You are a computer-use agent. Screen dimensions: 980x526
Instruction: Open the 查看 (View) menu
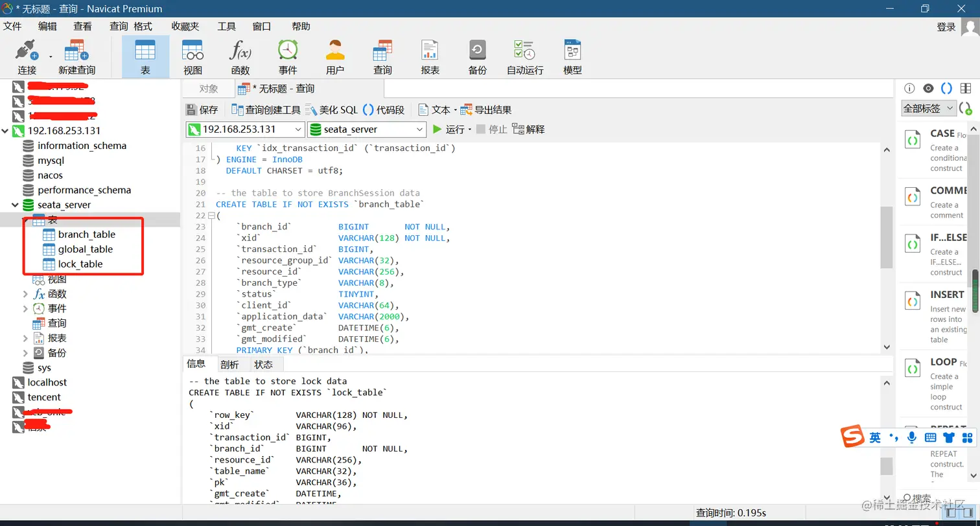click(82, 26)
